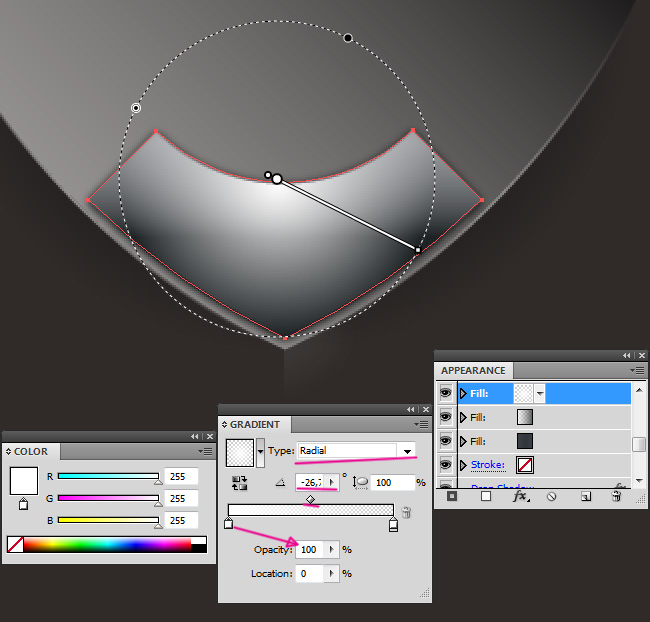Open the gradient Type dropdown
This screenshot has width=650, height=622.
(x=407, y=451)
